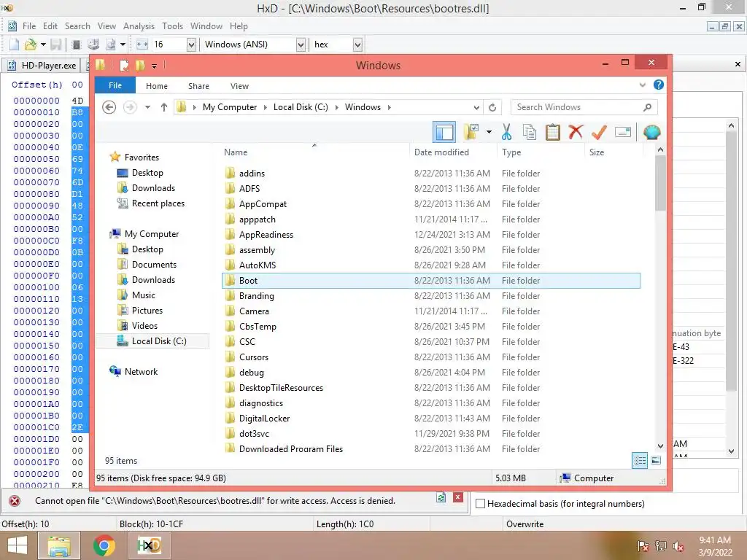Sort by the Type column header

[x=511, y=152]
